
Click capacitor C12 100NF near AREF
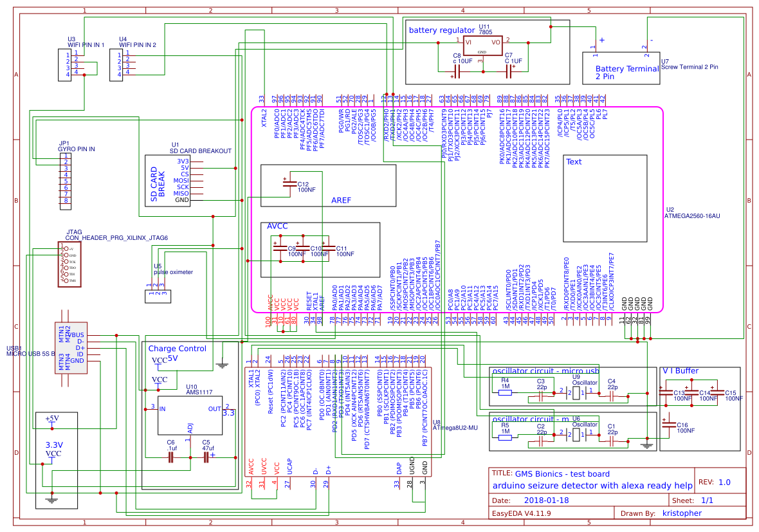289,185
